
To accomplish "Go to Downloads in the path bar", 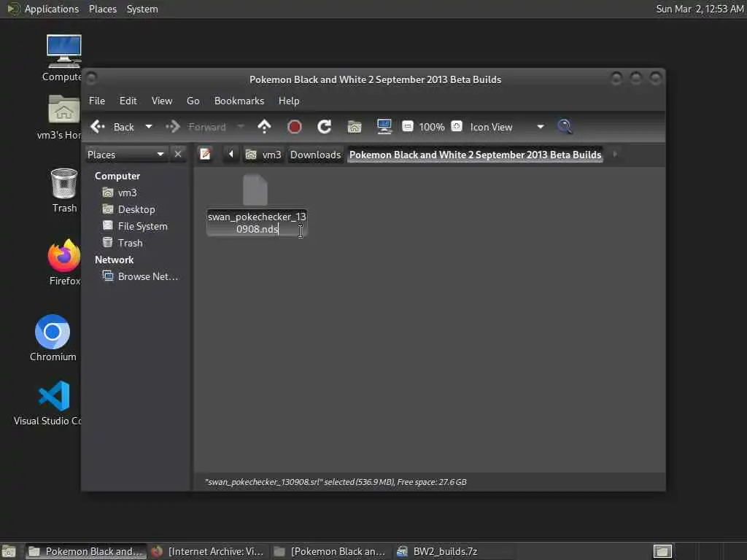I will tap(315, 155).
